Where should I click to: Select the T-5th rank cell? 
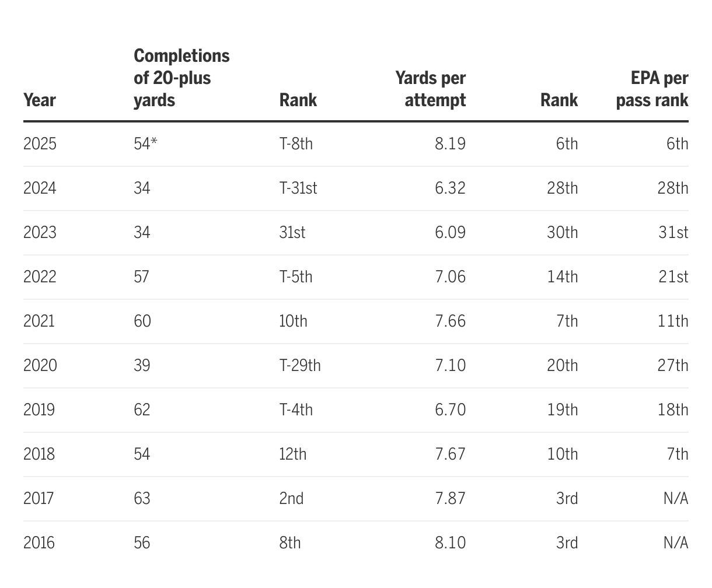pyautogui.click(x=296, y=276)
